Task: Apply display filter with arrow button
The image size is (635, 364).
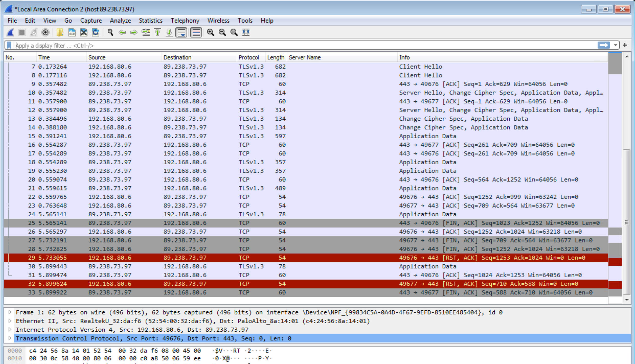Action: tap(603, 45)
